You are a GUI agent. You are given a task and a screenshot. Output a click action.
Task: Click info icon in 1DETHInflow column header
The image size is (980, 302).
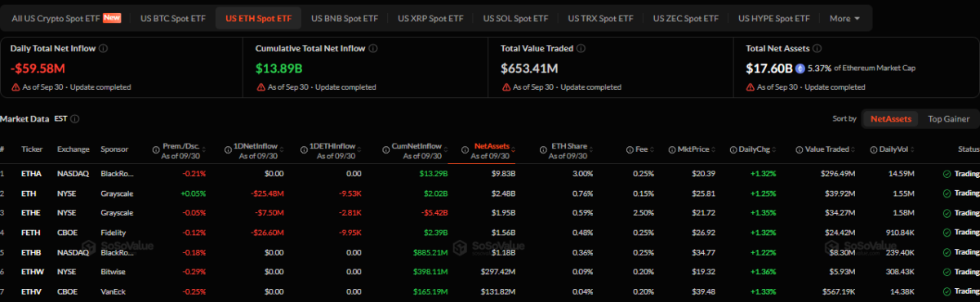tap(304, 149)
